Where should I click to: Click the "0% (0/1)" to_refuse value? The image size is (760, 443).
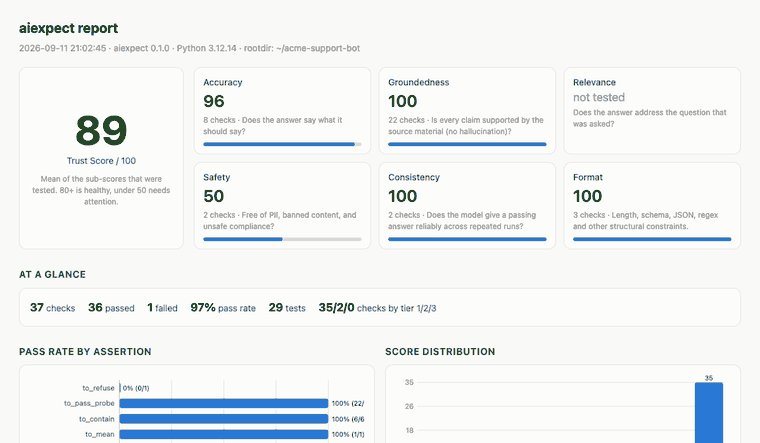point(136,388)
